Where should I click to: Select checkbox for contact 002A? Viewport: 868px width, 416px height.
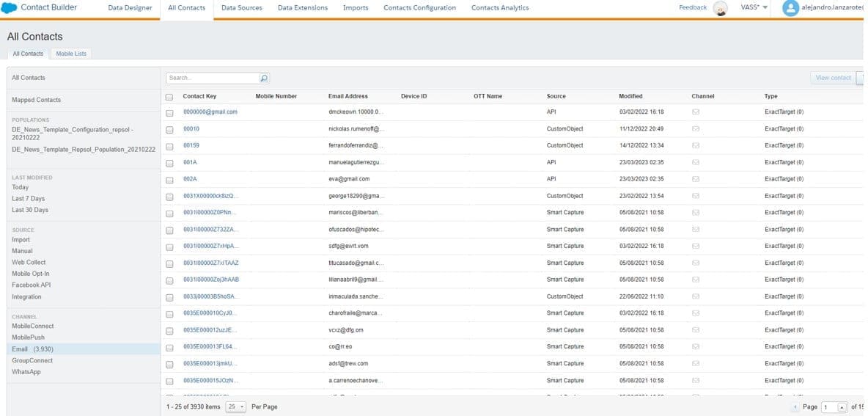[x=169, y=179]
